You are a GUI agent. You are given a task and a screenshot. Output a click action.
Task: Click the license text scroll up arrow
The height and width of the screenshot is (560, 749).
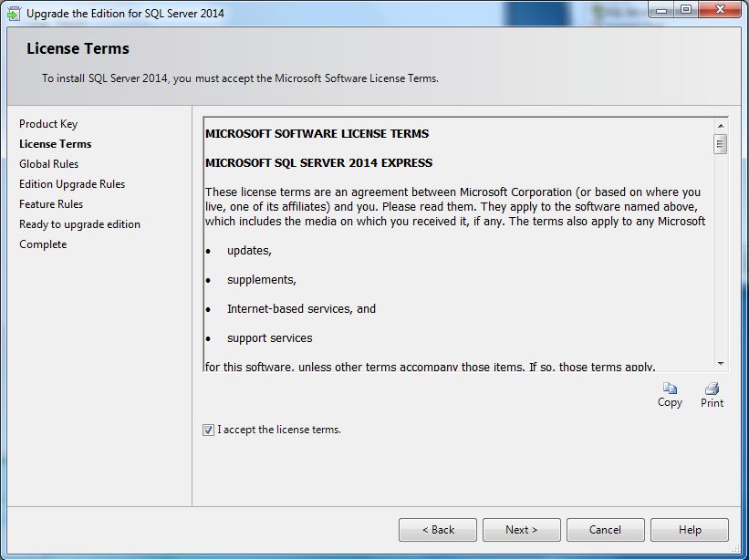pos(721,126)
